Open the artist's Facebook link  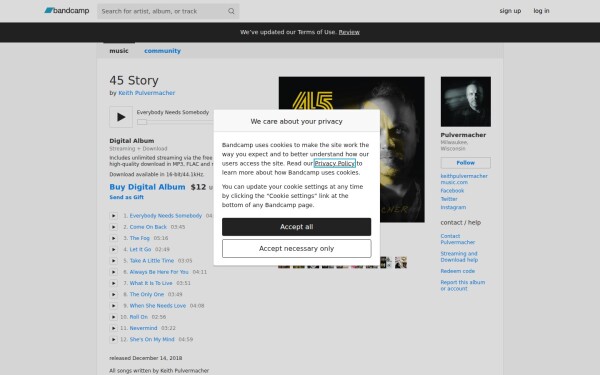coord(452,191)
